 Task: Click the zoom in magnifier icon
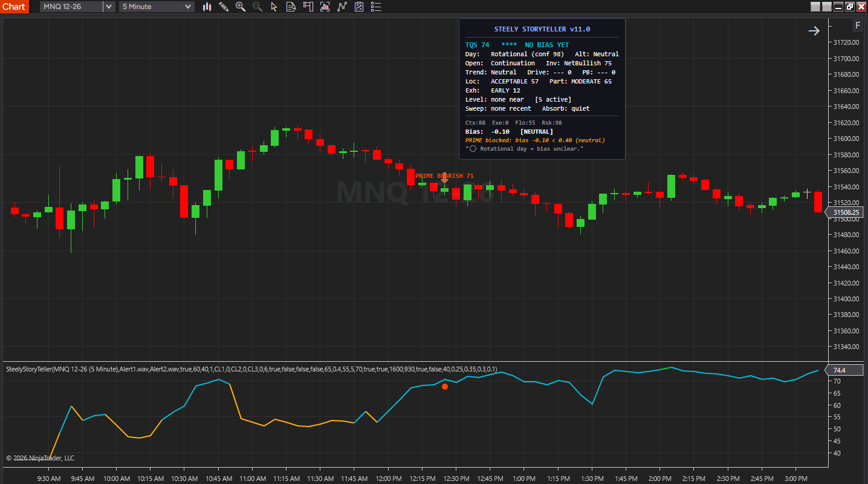[241, 7]
